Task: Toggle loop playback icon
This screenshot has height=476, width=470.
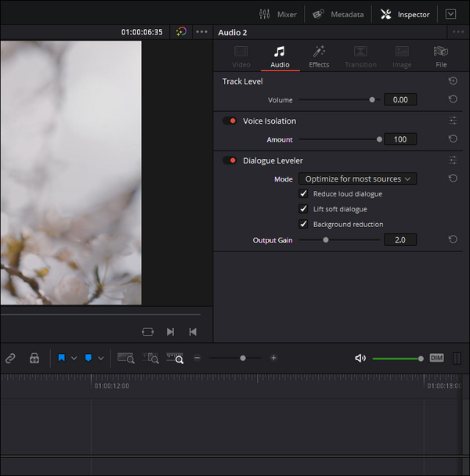Action: click(148, 332)
